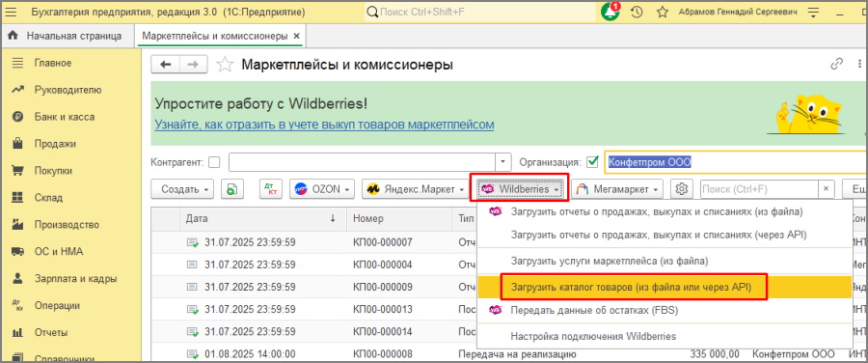Show Дт/Кт postings icon
Viewport: 868px width, 363px height.
(x=271, y=189)
